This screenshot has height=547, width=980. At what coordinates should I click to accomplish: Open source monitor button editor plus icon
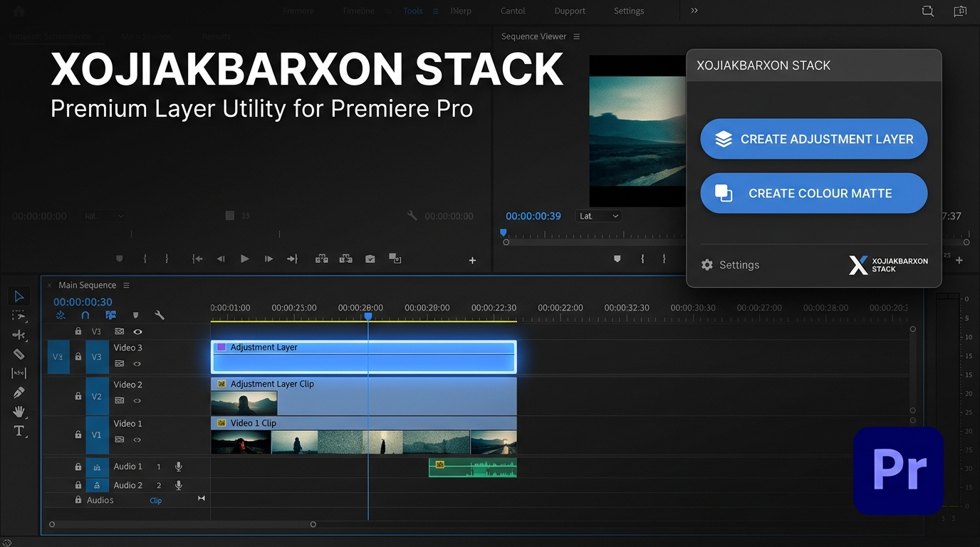[x=472, y=261]
